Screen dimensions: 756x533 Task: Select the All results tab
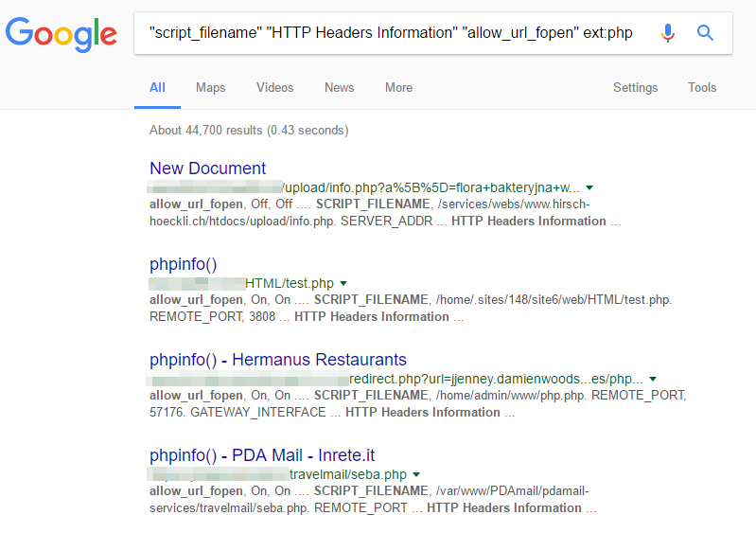pyautogui.click(x=157, y=87)
